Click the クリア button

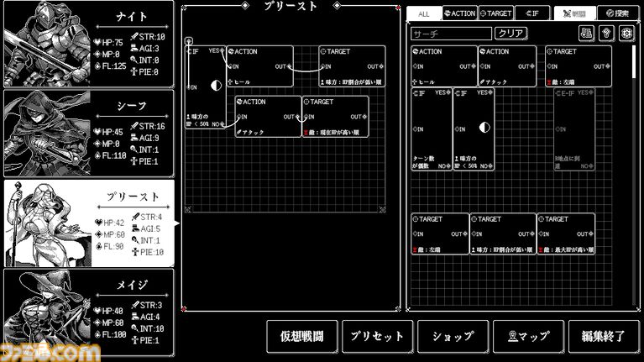point(511,34)
